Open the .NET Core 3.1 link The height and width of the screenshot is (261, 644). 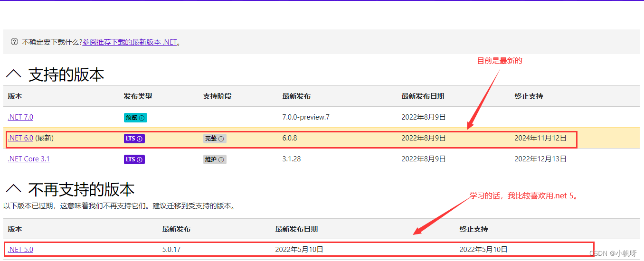[28, 159]
